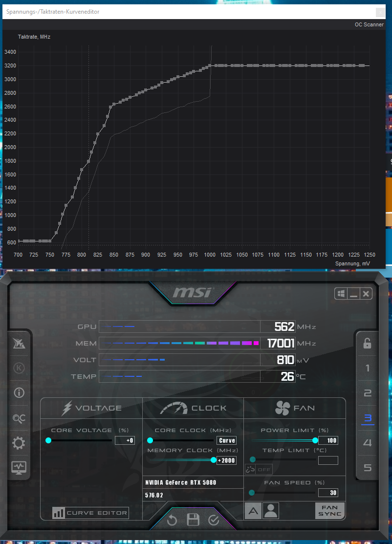Click the Fan Speed slider handle
This screenshot has height=544, width=392.
point(252,493)
